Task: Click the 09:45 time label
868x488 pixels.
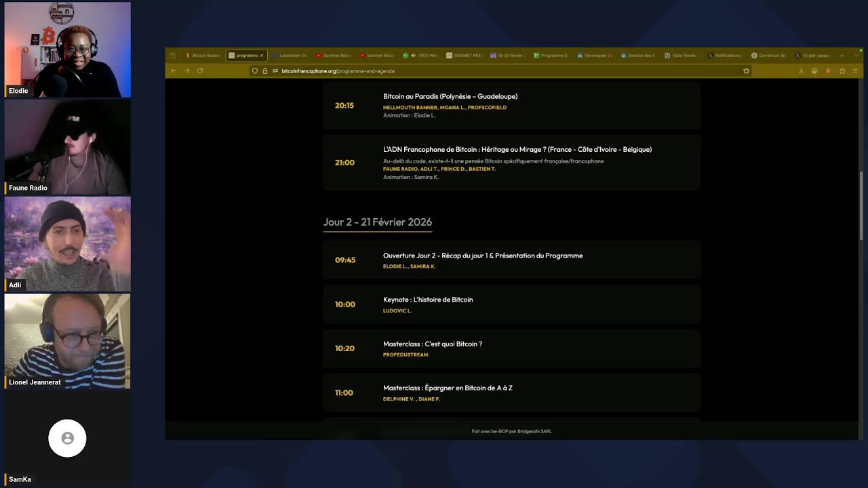Action: coord(345,260)
